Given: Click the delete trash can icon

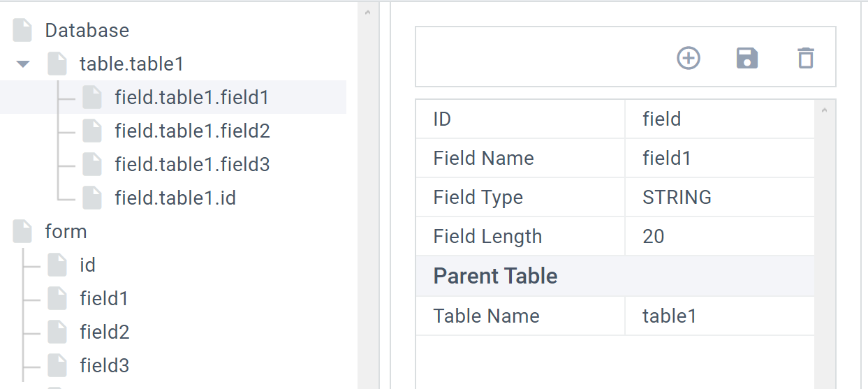Looking at the screenshot, I should click(x=806, y=58).
